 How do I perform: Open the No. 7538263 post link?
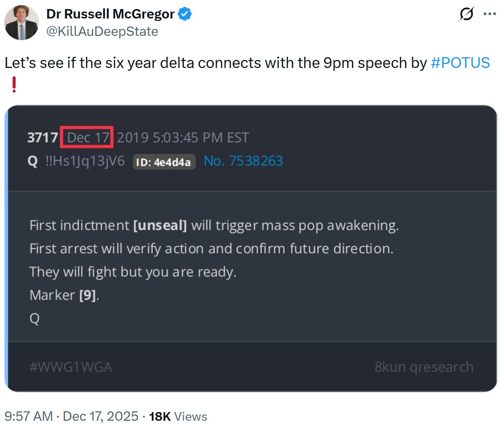point(243,161)
